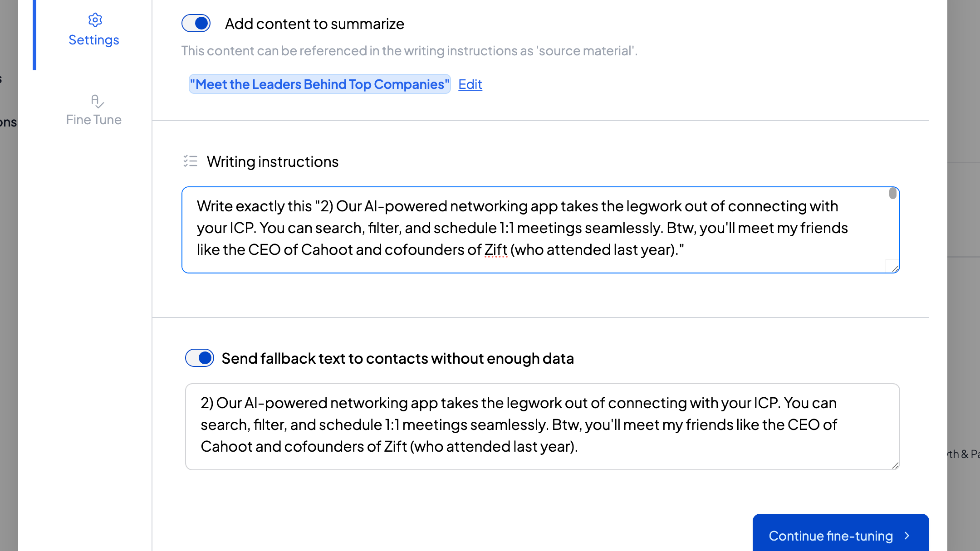Disable the Add content to summarize toggle
This screenshot has height=551, width=980.
pyautogui.click(x=196, y=24)
